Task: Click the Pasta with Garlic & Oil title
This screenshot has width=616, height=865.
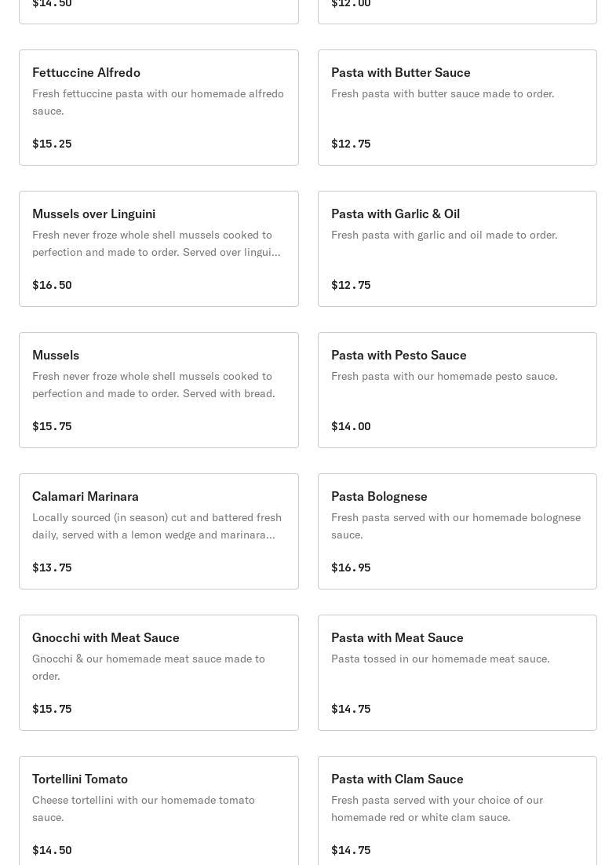Action: click(x=395, y=214)
